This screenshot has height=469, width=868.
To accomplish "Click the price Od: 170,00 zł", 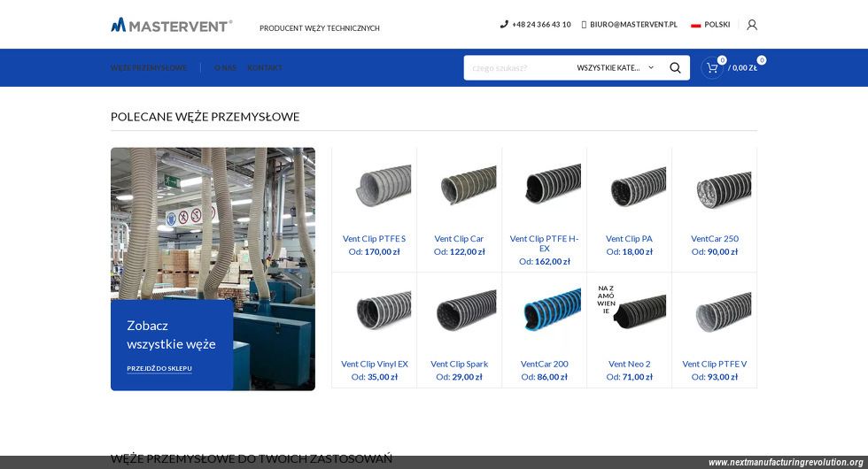I will tap(374, 251).
